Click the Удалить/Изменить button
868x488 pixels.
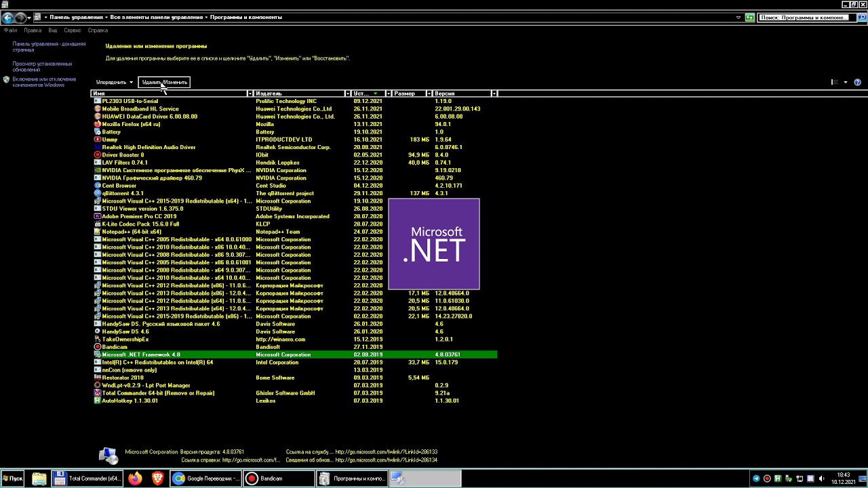point(164,82)
